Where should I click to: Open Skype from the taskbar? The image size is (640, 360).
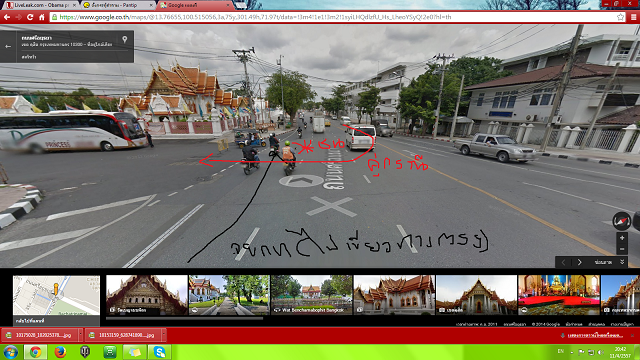tap(160, 352)
